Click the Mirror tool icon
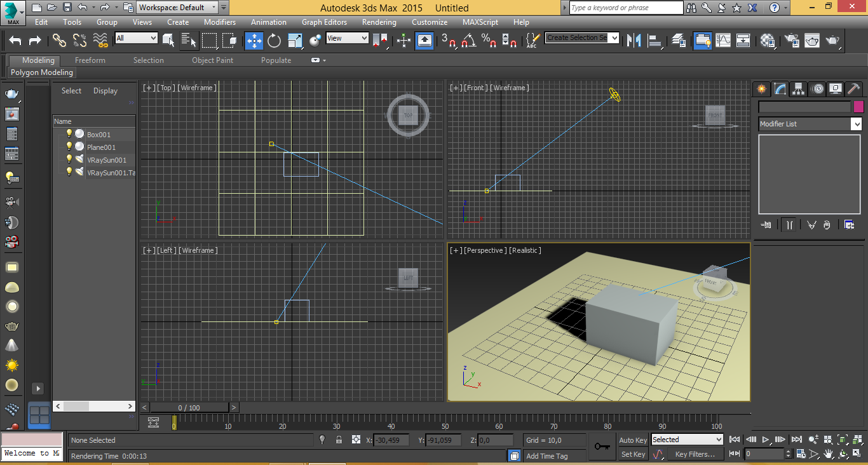This screenshot has height=465, width=868. click(634, 41)
